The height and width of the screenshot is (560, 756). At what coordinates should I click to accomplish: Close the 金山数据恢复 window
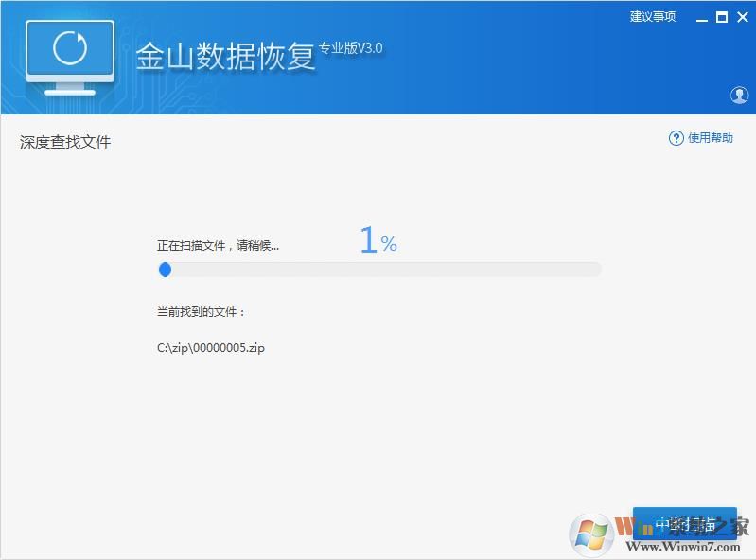pyautogui.click(x=743, y=17)
